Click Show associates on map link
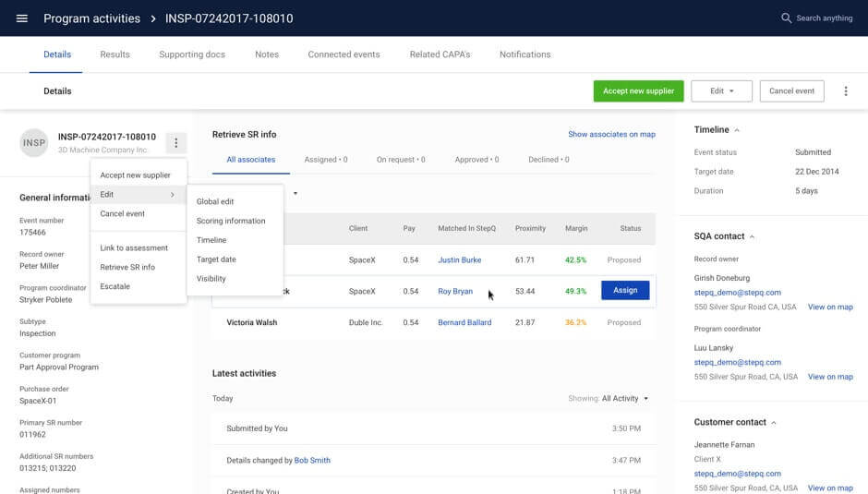 (x=611, y=135)
